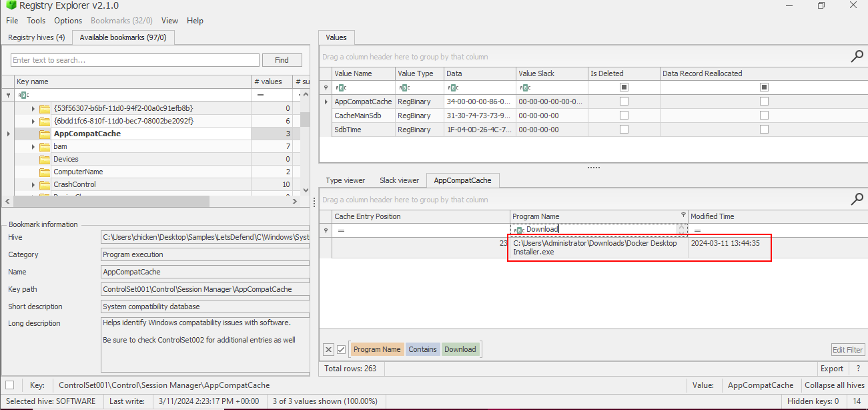Viewport: 868px width, 410px height.
Task: Select the CrashControl folder icon
Action: (x=45, y=184)
